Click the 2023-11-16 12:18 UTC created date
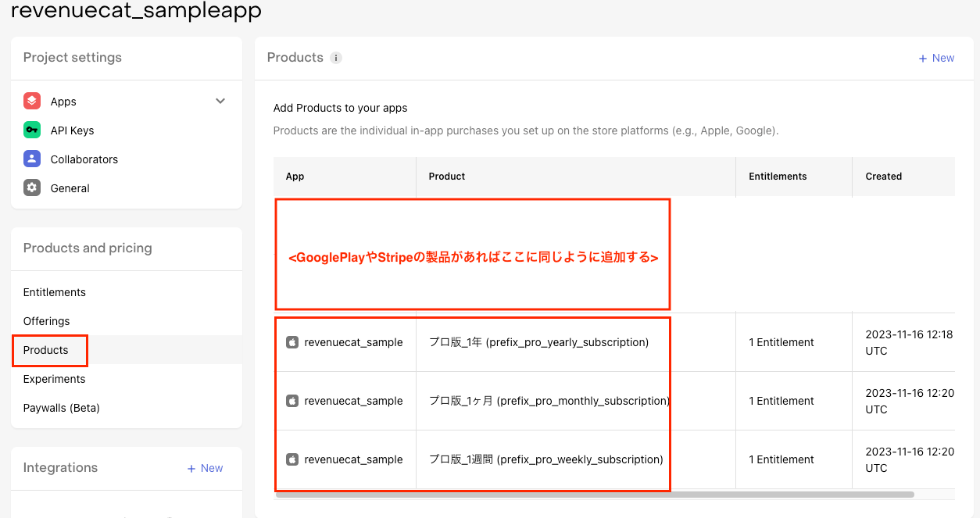Viewport: 980px width, 518px height. point(909,342)
